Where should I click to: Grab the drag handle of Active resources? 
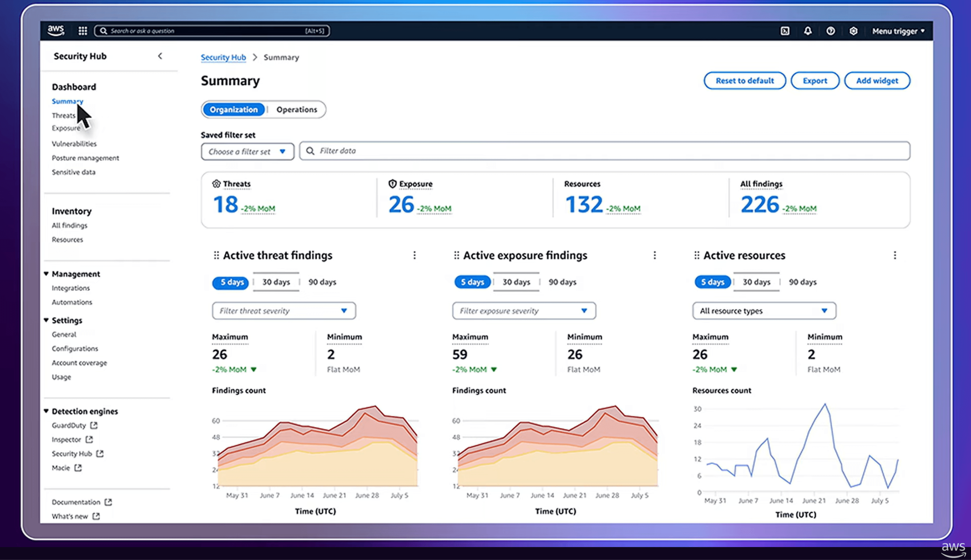click(x=697, y=255)
